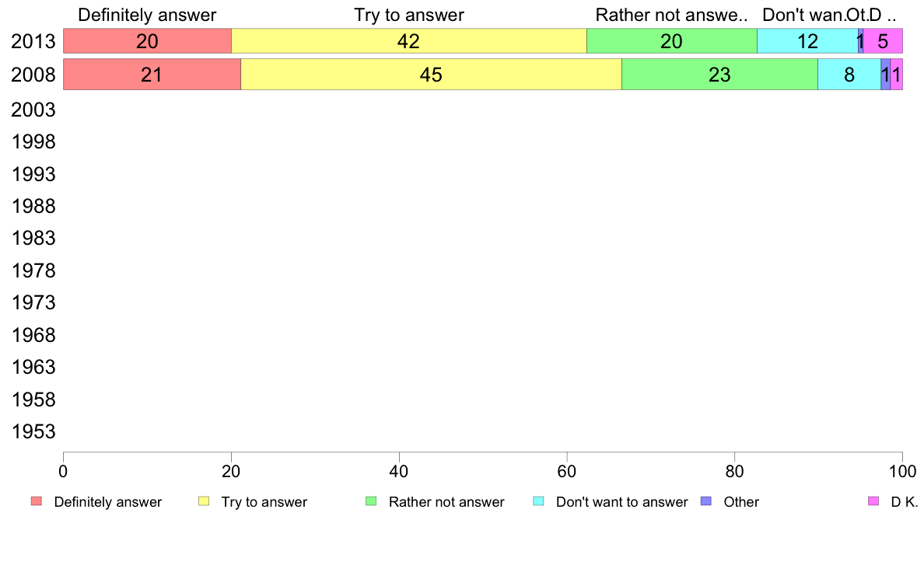This screenshot has width=924, height=572.
Task: Click the red Definitely answer legend swatch
Action: pos(37,501)
